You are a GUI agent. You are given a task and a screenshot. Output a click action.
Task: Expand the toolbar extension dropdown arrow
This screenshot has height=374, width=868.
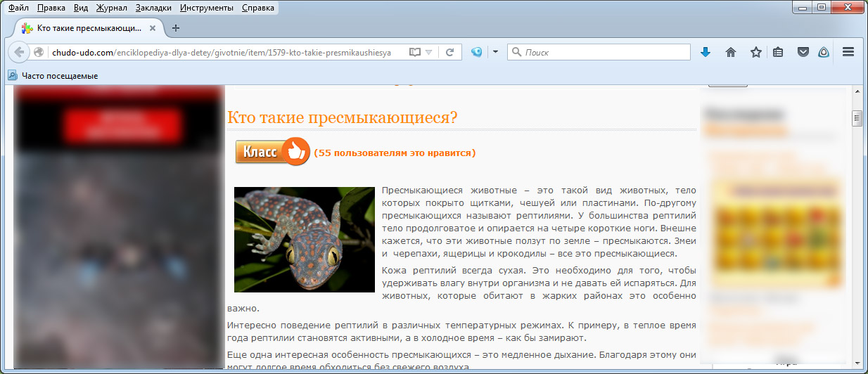[x=495, y=52]
